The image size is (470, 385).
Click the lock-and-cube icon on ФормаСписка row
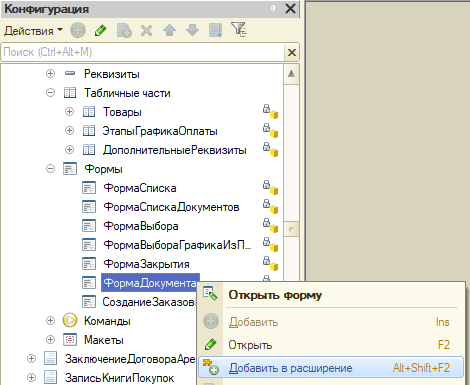point(270,187)
